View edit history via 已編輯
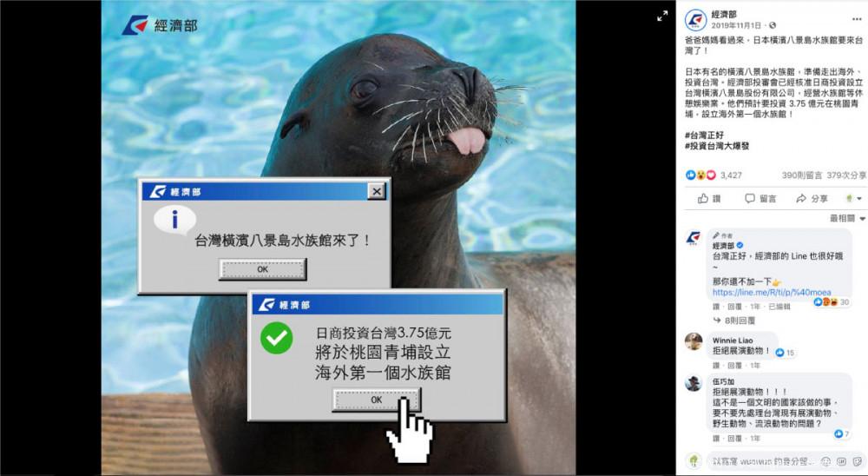 [779, 307]
